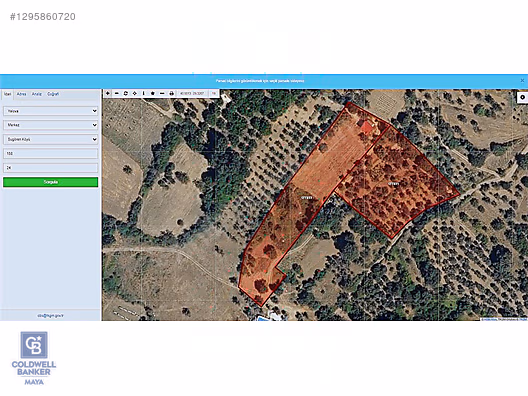The height and width of the screenshot is (396, 528).
Task: Click the refresh map icon
Action: [x=126, y=93]
